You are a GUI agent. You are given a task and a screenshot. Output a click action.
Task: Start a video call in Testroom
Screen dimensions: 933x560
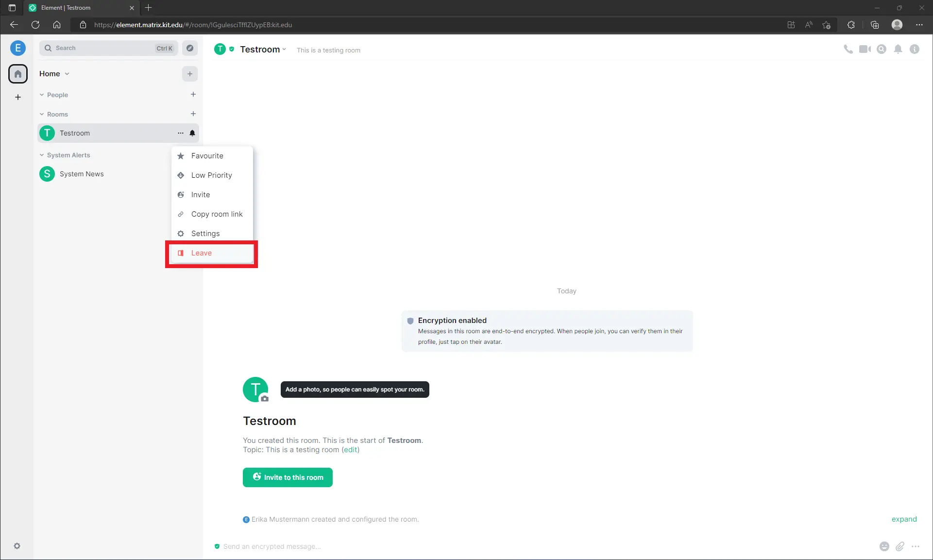865,49
